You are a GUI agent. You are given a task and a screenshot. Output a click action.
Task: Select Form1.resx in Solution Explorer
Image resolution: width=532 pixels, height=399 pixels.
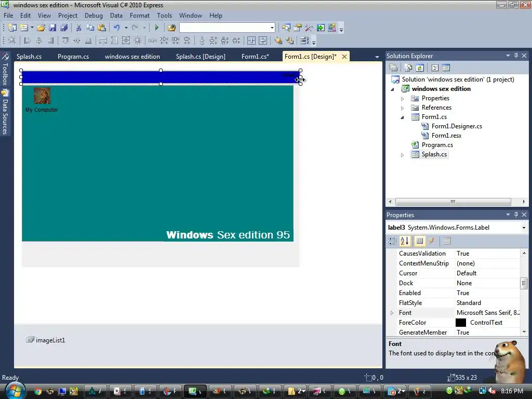tap(446, 136)
